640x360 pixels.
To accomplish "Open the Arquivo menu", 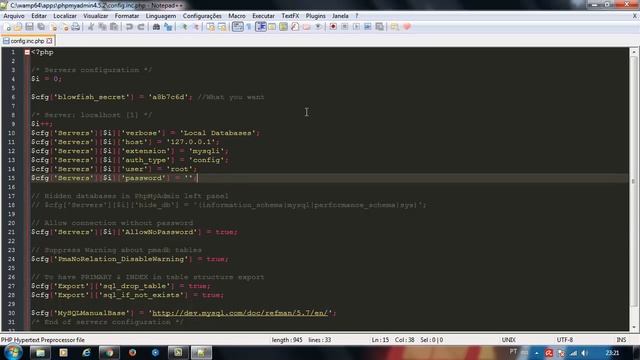I will [x=14, y=16].
